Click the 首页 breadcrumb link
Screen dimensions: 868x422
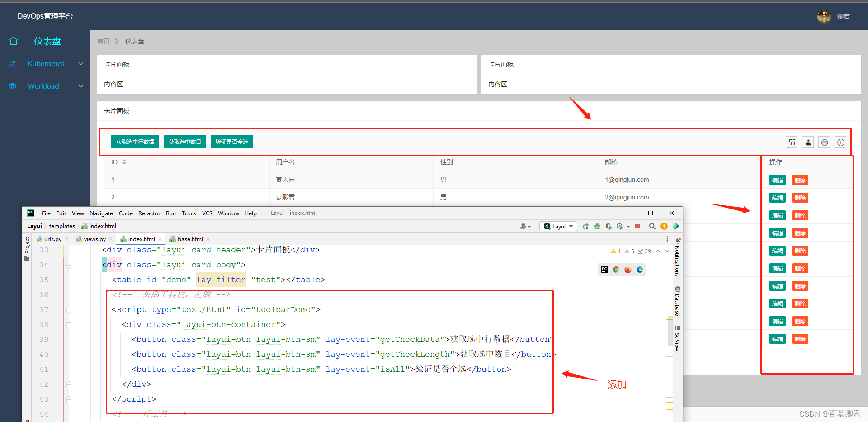click(104, 41)
